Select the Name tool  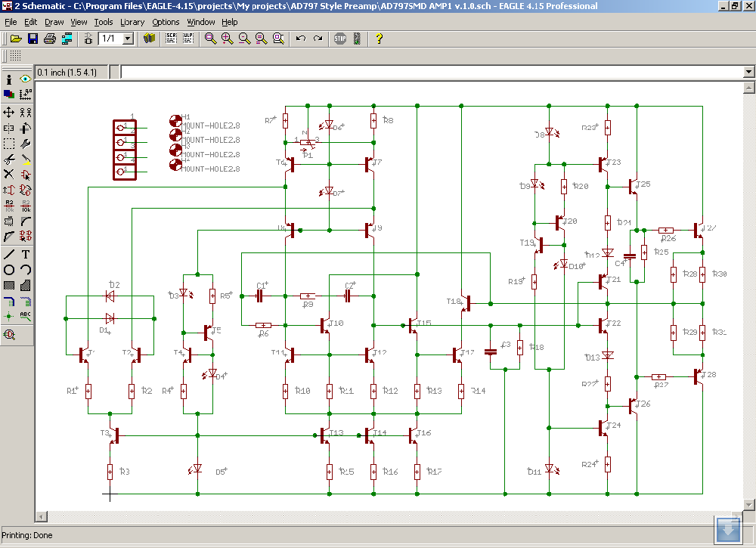click(8, 206)
